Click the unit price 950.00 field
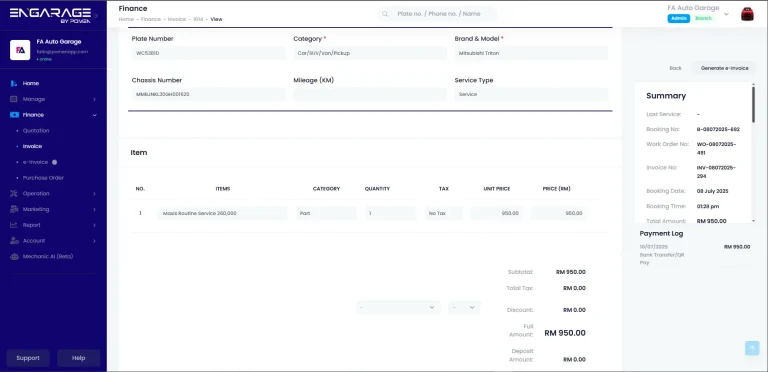Viewport: 768px width, 372px height. (x=497, y=213)
